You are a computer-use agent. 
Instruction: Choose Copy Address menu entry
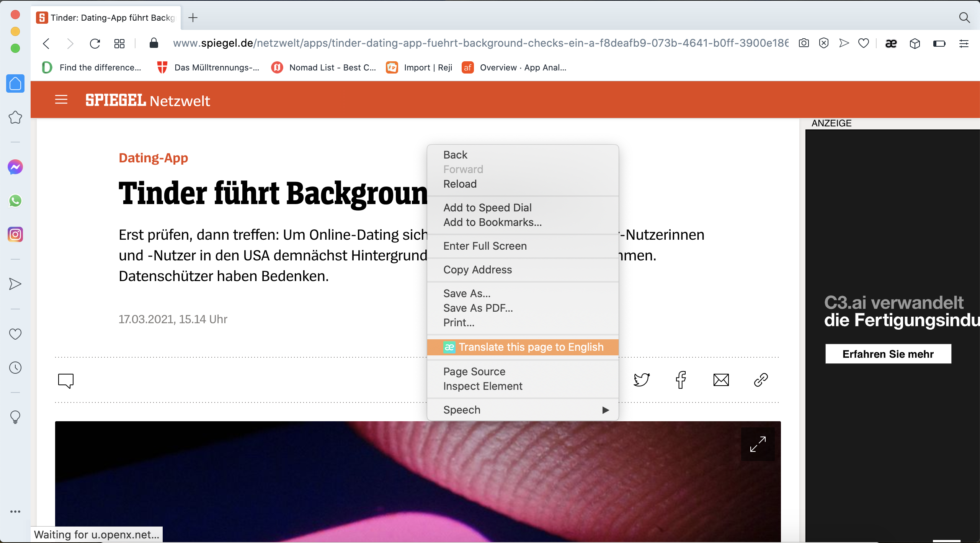pyautogui.click(x=523, y=270)
